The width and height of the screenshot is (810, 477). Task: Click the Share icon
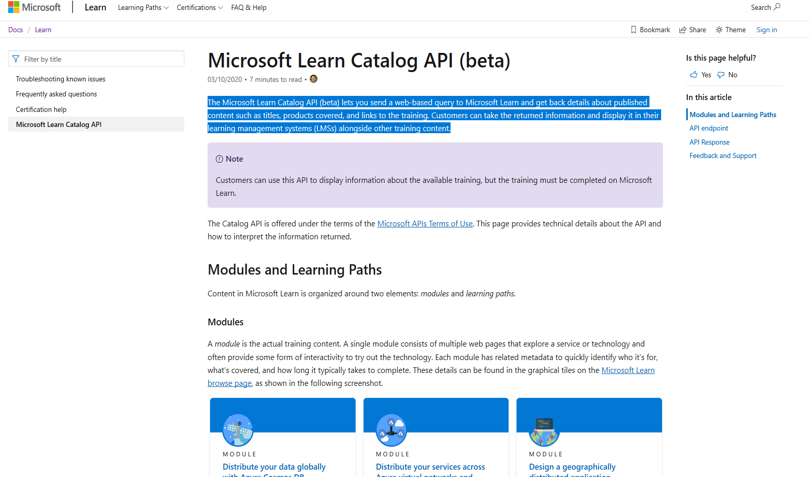[682, 29]
